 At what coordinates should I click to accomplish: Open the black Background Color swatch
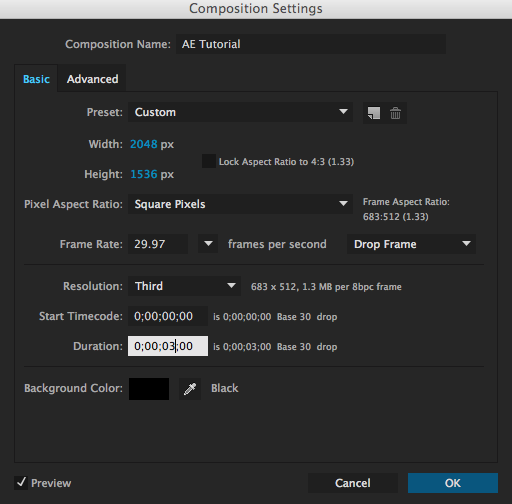tap(149, 389)
